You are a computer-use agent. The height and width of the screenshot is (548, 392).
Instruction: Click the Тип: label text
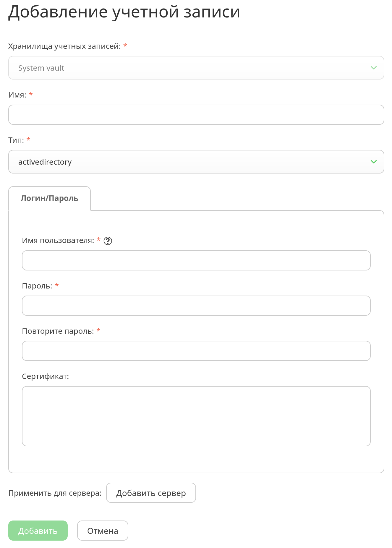[16, 140]
